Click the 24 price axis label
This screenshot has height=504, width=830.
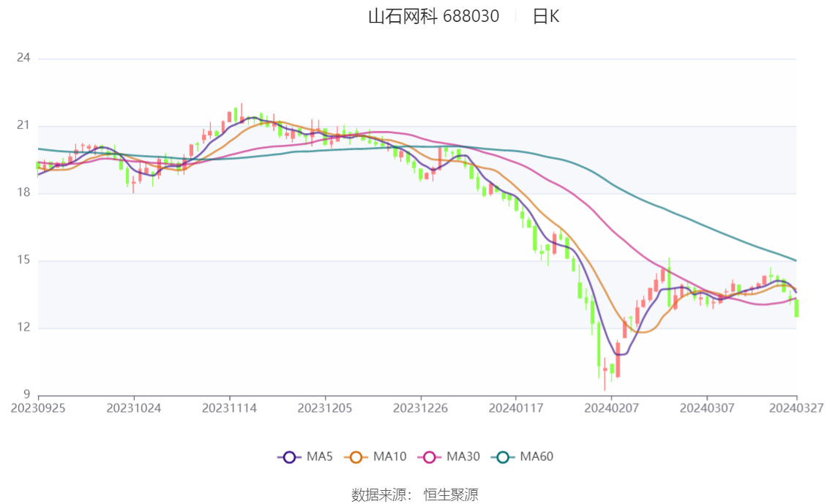23,58
